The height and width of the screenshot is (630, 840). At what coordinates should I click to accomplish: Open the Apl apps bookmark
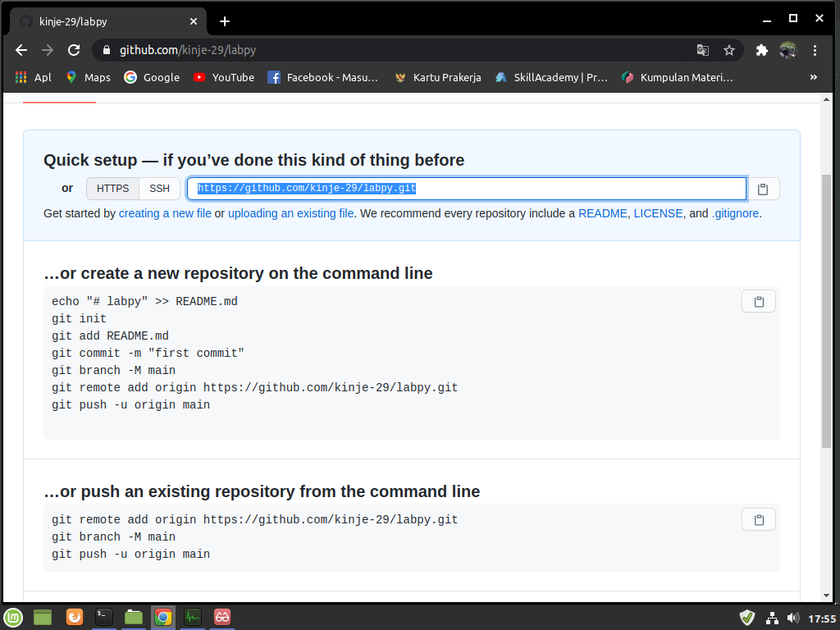pyautogui.click(x=33, y=77)
